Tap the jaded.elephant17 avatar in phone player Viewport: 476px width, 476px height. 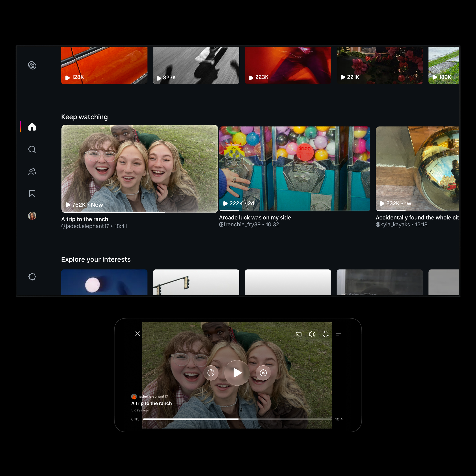pyautogui.click(x=134, y=396)
